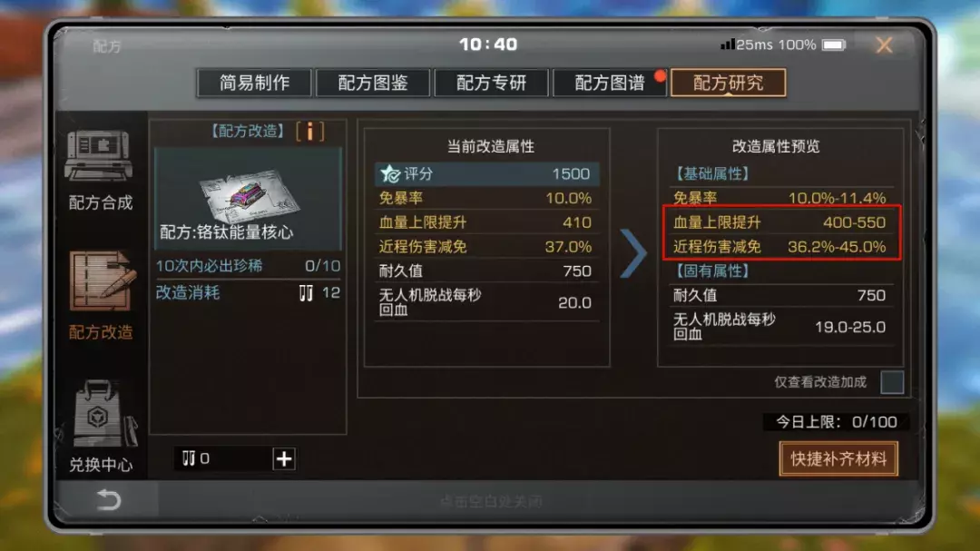Open the 配方合成 sidebar icon
This screenshot has height=551, width=980.
click(x=100, y=156)
